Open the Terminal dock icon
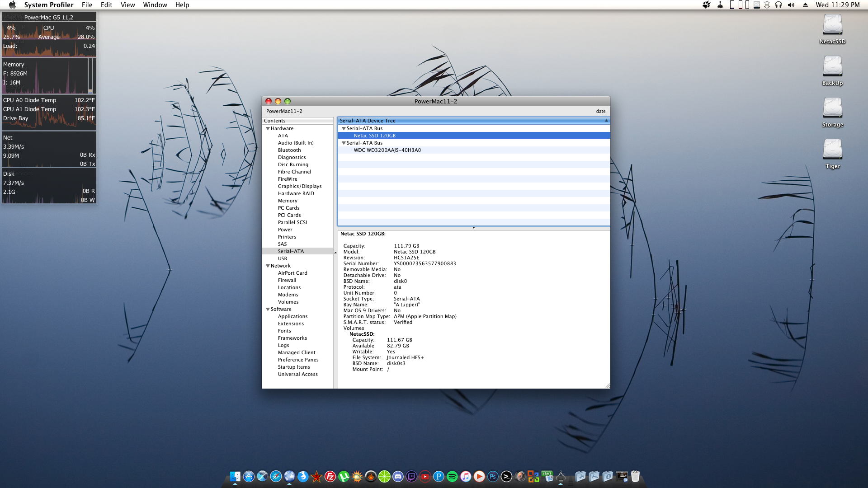Viewport: 868px width, 488px height. click(x=506, y=476)
